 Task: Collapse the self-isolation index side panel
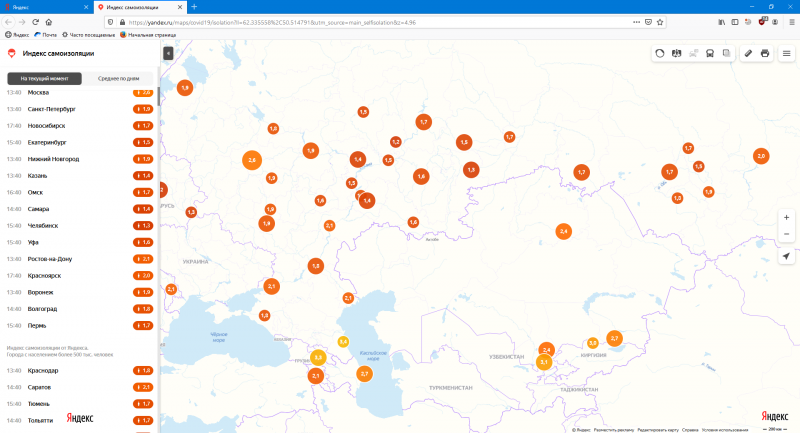pyautogui.click(x=168, y=53)
